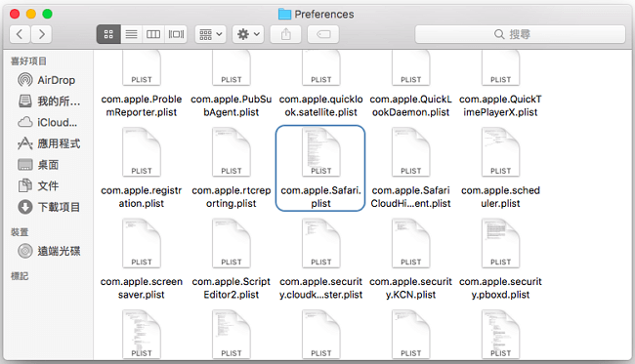Click the com.apple.security.KCN.plist filename label
The height and width of the screenshot is (364, 635).
(410, 288)
